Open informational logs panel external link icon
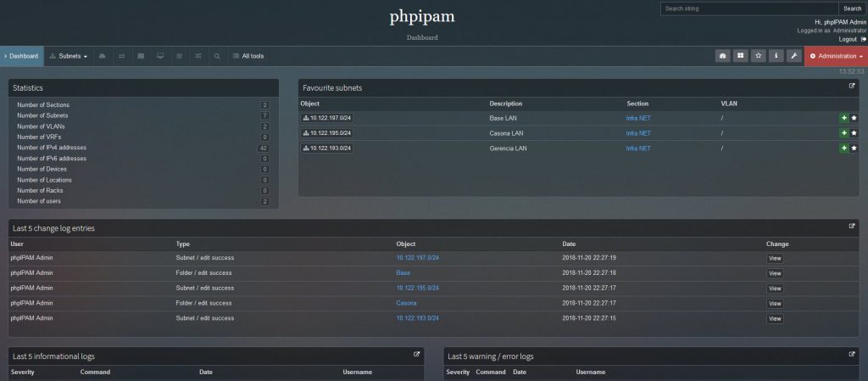 417,355
